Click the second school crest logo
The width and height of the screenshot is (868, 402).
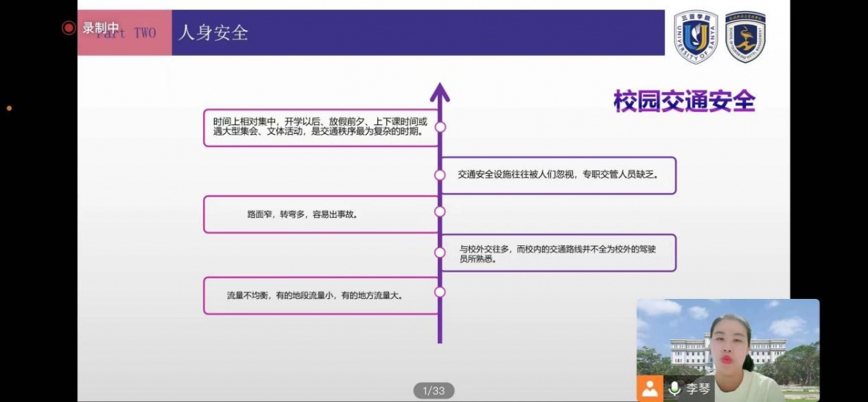pos(745,36)
